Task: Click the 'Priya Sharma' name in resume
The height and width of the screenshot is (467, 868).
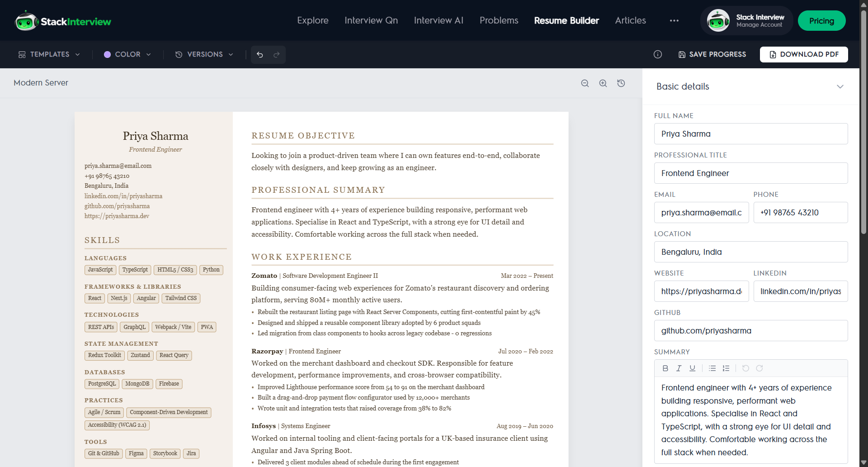Action: (156, 136)
